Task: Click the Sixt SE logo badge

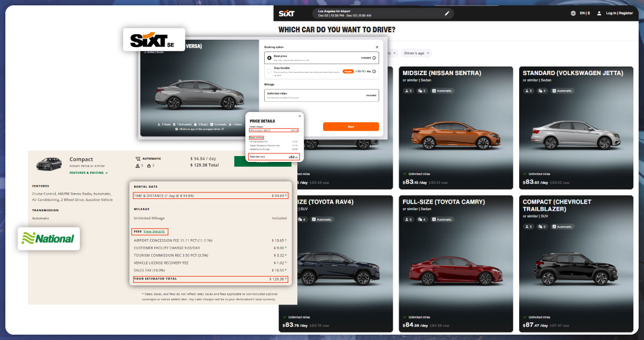Action: (x=154, y=40)
